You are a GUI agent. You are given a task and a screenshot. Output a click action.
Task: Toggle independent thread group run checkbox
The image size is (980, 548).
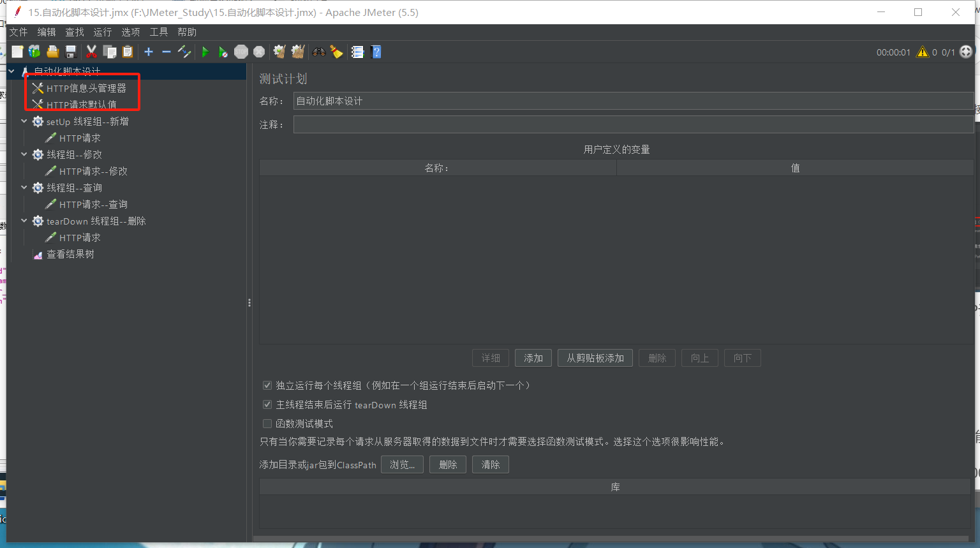(267, 385)
